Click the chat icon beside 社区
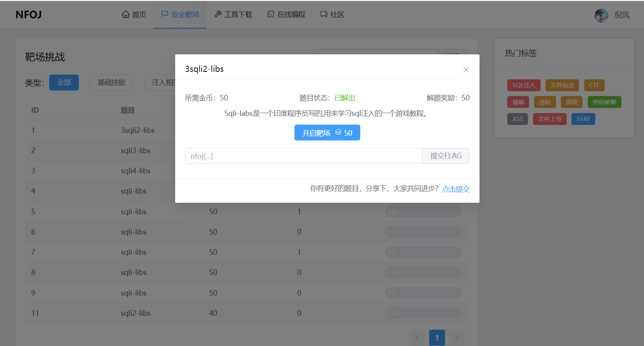This screenshot has width=644, height=346. pyautogui.click(x=324, y=14)
